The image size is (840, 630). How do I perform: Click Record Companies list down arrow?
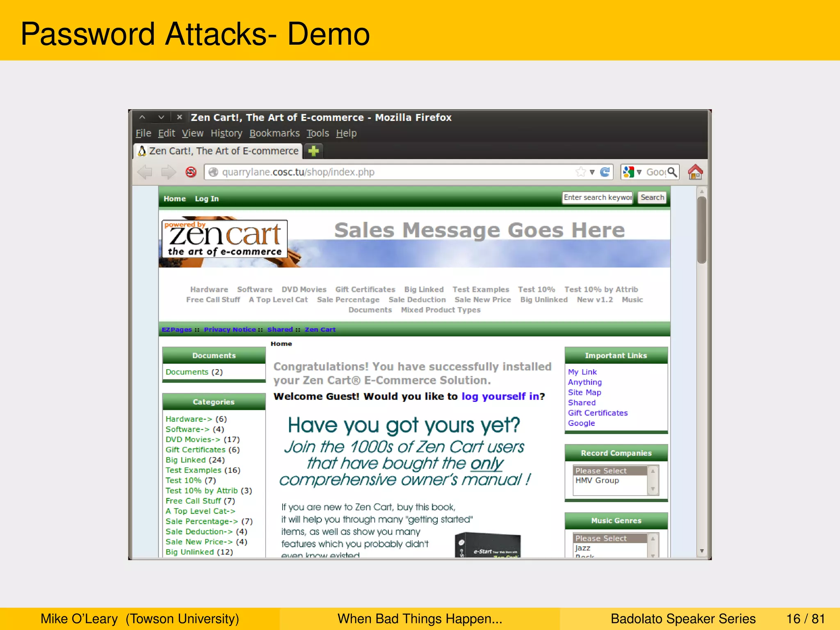tap(653, 489)
